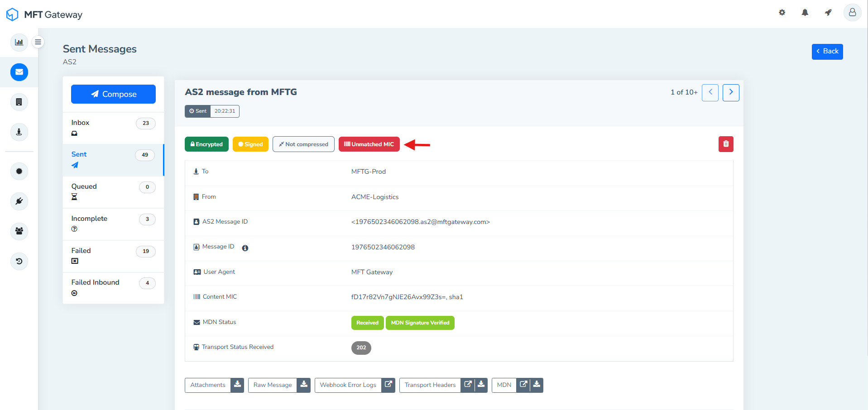Open Webhook Error Logs in new window

388,385
